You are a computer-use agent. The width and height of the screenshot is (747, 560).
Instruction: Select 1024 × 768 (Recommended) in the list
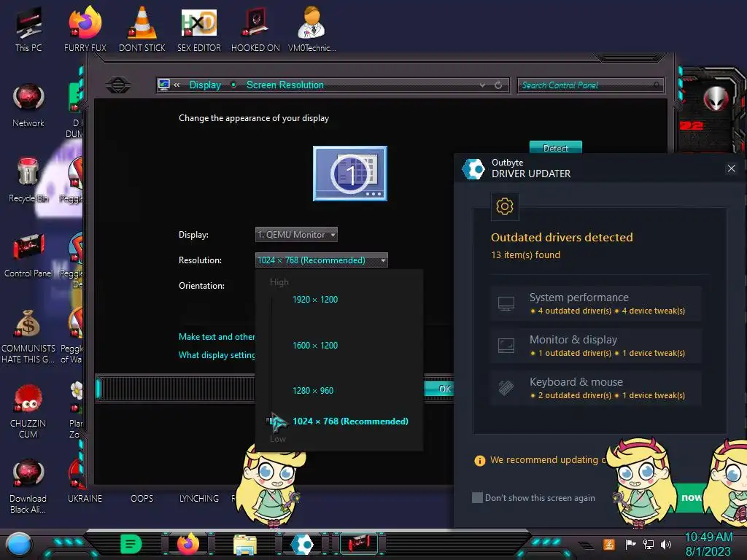click(350, 421)
